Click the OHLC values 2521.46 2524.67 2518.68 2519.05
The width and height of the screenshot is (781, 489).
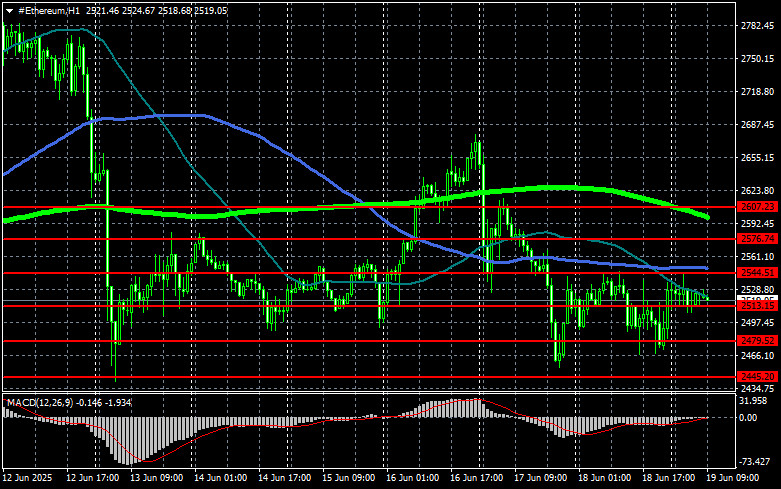coord(156,10)
